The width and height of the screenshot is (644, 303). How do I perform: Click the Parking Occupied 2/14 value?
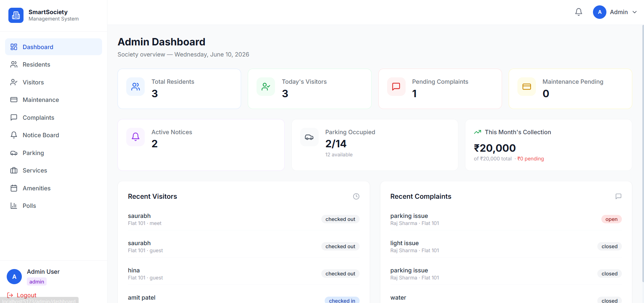pyautogui.click(x=336, y=144)
